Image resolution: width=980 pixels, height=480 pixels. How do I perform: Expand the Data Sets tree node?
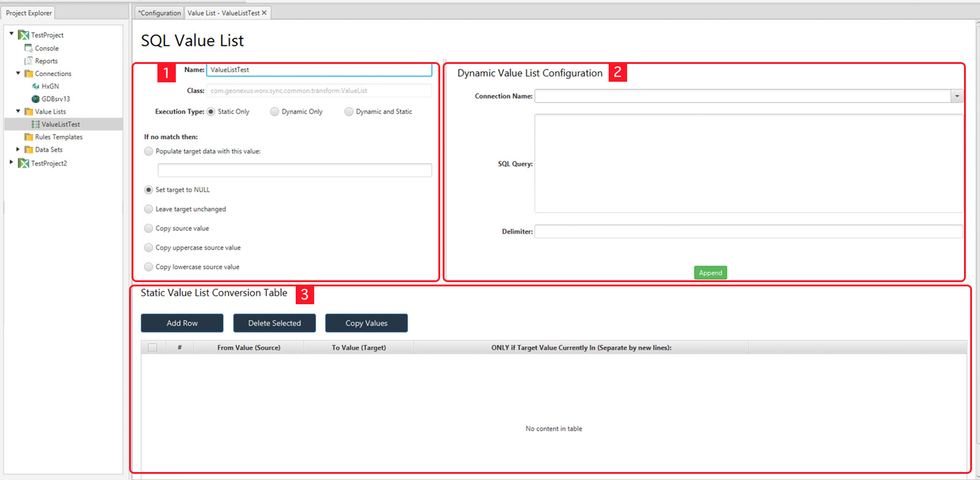tap(18, 149)
